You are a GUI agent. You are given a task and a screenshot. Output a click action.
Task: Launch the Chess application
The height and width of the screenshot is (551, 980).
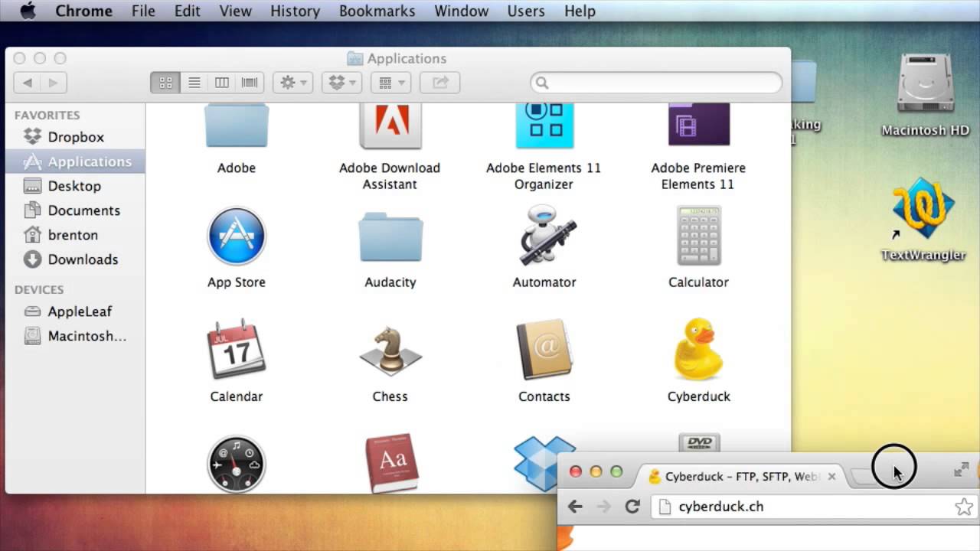point(390,350)
